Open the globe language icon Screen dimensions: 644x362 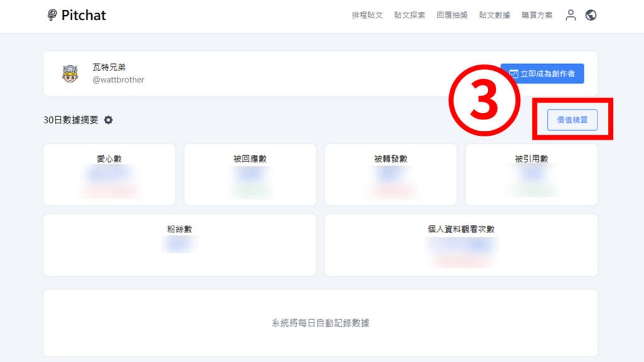coord(591,15)
